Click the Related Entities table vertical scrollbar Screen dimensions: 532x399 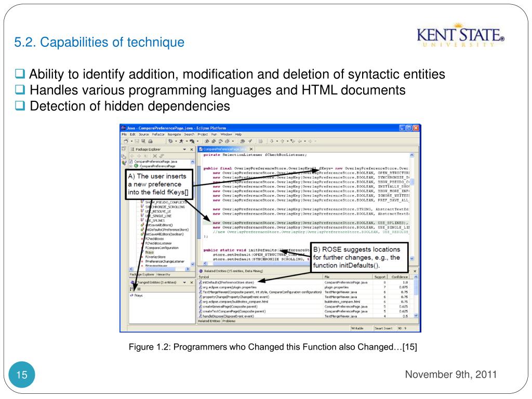pyautogui.click(x=416, y=297)
